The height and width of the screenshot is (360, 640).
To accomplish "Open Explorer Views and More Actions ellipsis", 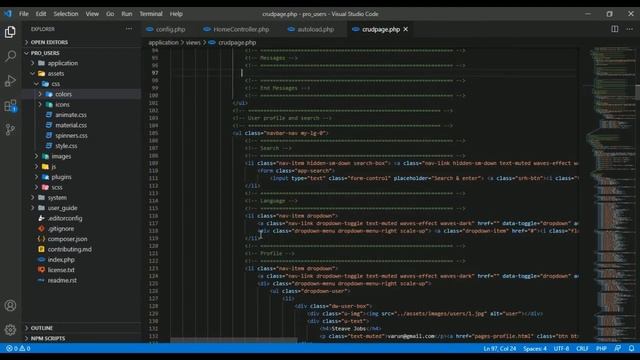I will (129, 29).
